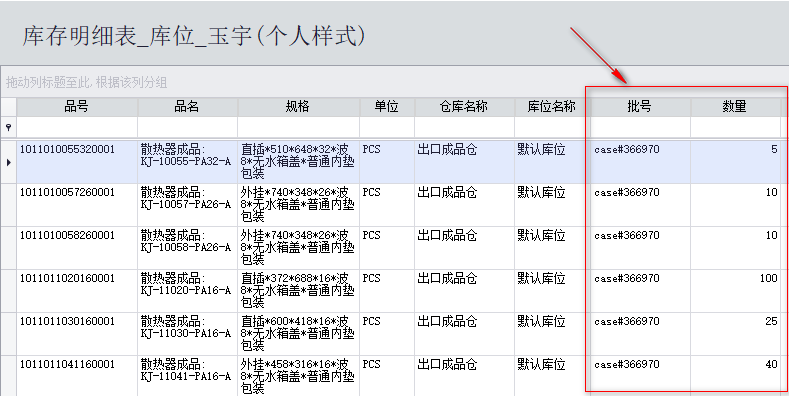The width and height of the screenshot is (789, 396).
Task: Select PCS unit cell in KJ-10057 row
Action: (387, 205)
